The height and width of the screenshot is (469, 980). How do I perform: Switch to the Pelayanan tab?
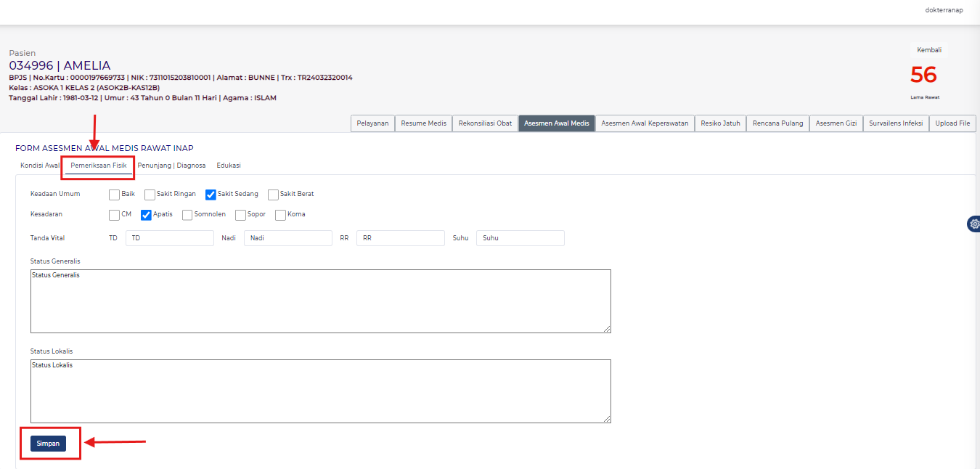pos(372,123)
